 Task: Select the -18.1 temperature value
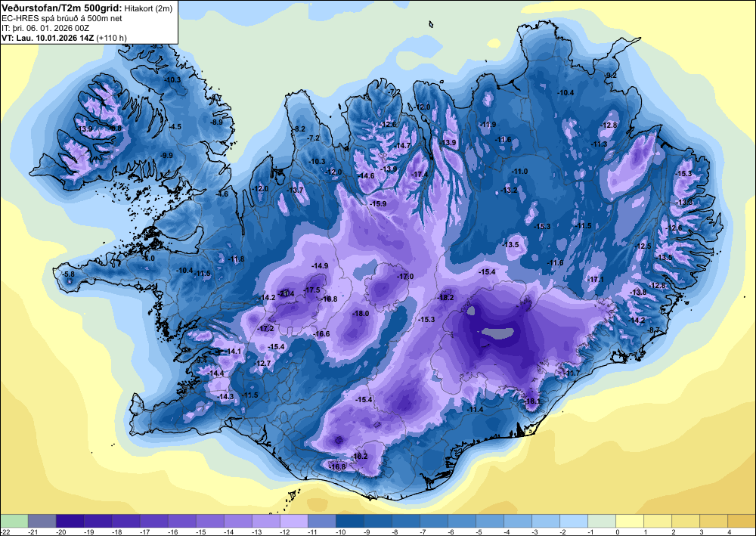532,401
